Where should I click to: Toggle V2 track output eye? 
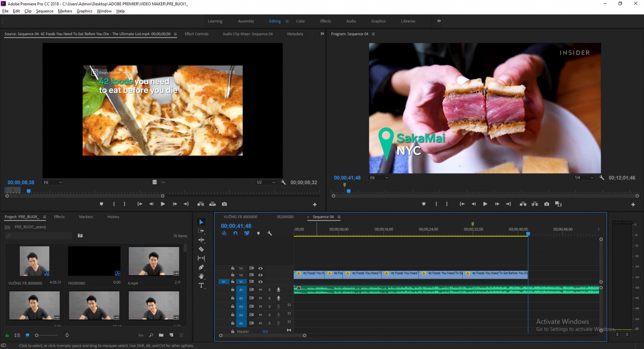coord(260,275)
